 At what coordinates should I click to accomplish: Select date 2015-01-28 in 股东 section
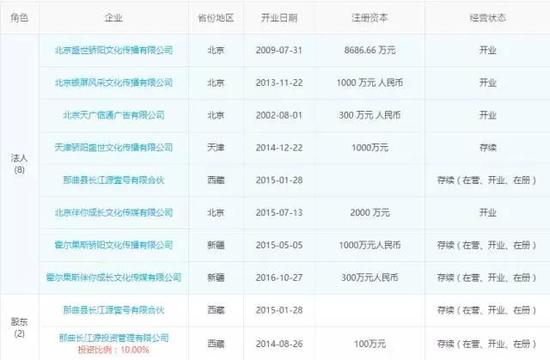[279, 310]
